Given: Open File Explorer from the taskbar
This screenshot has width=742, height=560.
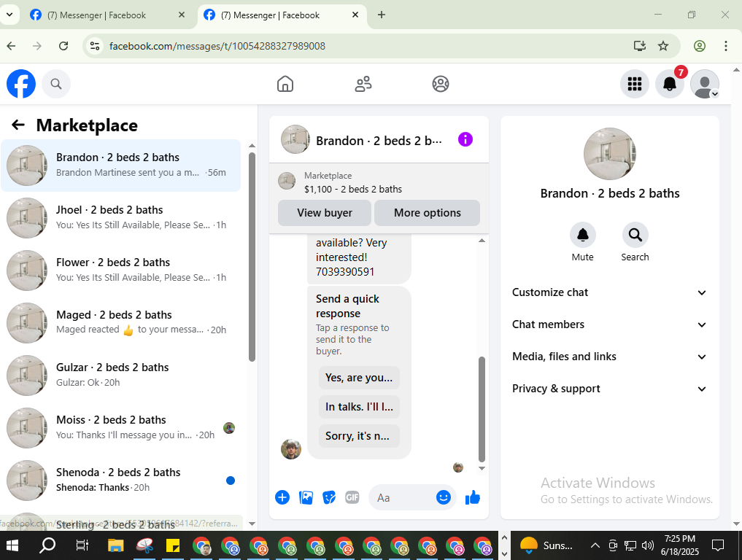Looking at the screenshot, I should click(115, 546).
